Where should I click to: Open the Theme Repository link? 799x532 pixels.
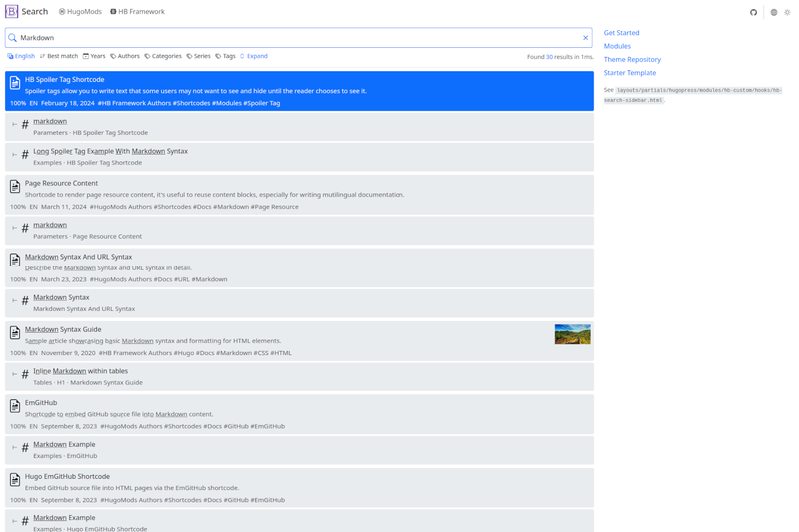(632, 59)
